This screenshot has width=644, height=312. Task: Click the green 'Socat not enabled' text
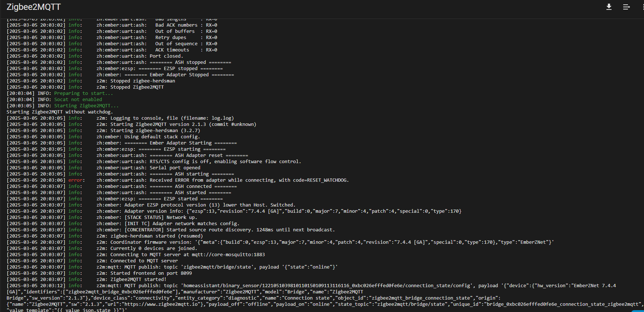pyautogui.click(x=78, y=100)
